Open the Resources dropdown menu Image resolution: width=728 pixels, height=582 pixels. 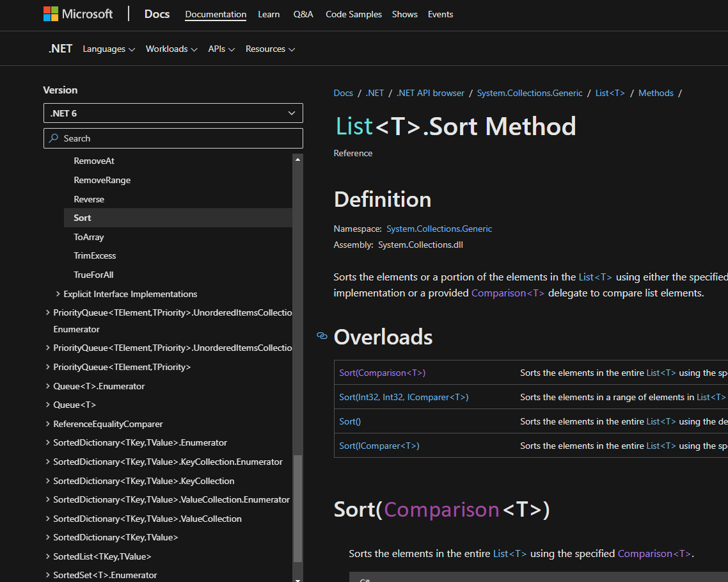pyautogui.click(x=270, y=49)
